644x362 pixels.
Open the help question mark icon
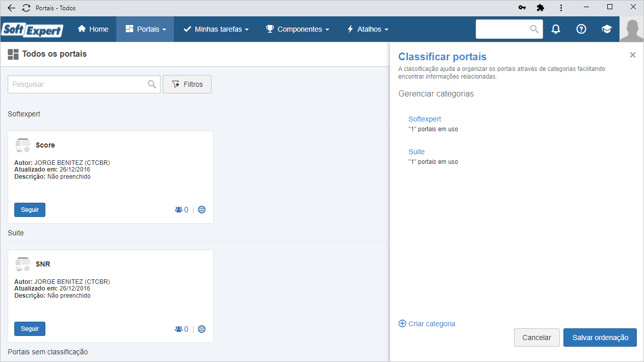click(x=581, y=29)
